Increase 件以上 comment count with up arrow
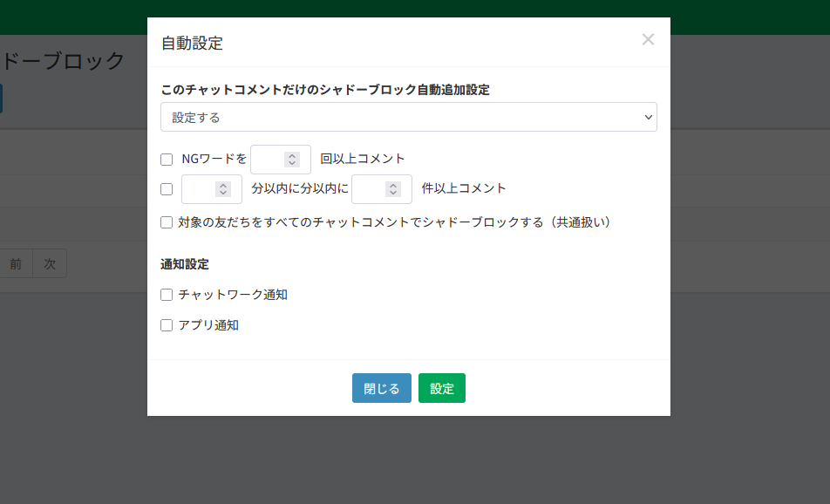The height and width of the screenshot is (504, 830). click(392, 185)
